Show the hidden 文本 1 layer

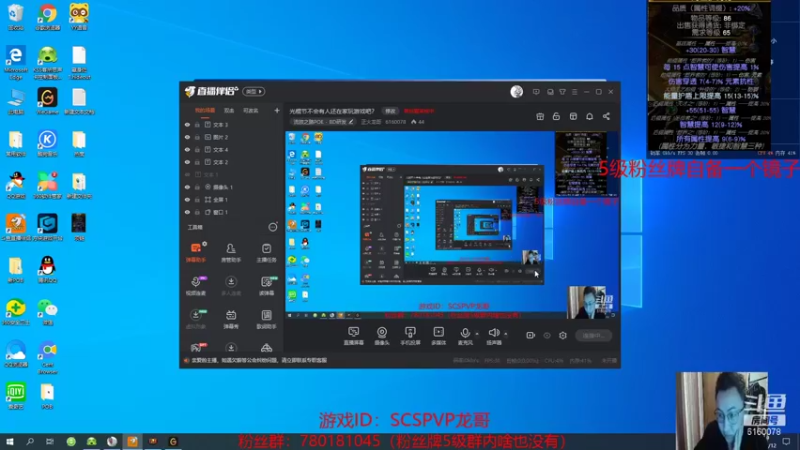[x=187, y=174]
